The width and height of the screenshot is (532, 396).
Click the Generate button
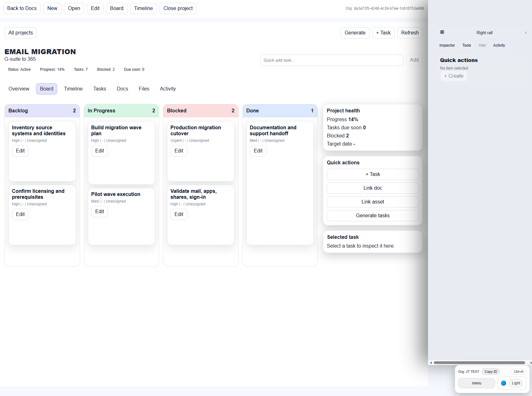tap(355, 33)
